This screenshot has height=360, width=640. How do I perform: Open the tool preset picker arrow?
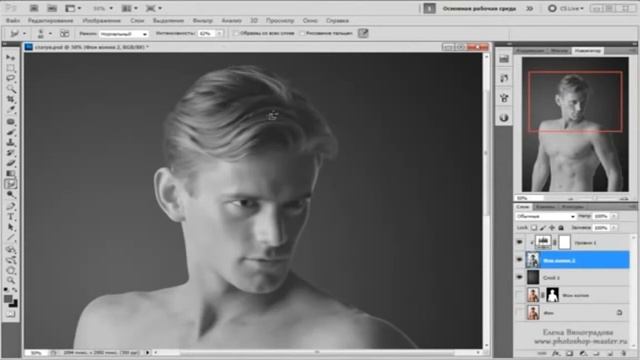(x=24, y=33)
